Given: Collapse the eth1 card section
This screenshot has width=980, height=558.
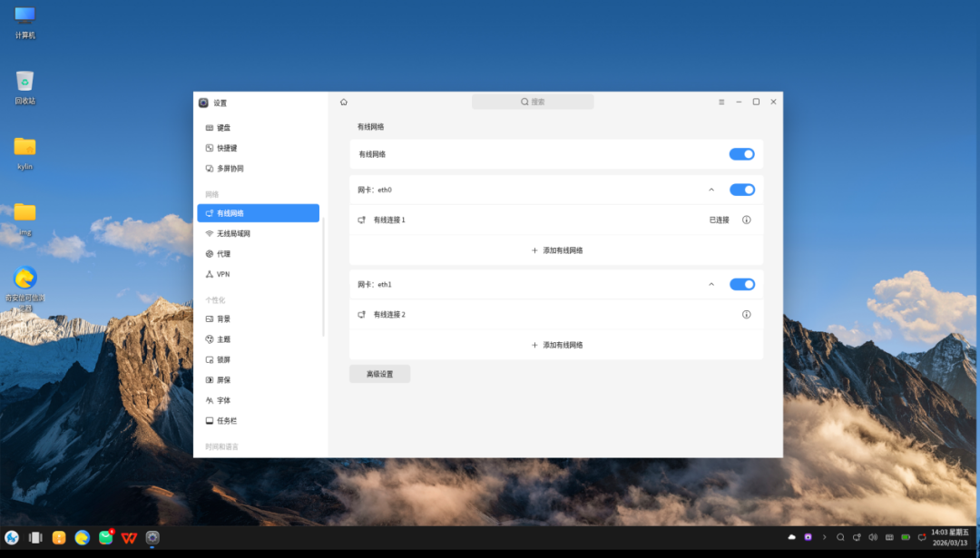Looking at the screenshot, I should [x=711, y=284].
